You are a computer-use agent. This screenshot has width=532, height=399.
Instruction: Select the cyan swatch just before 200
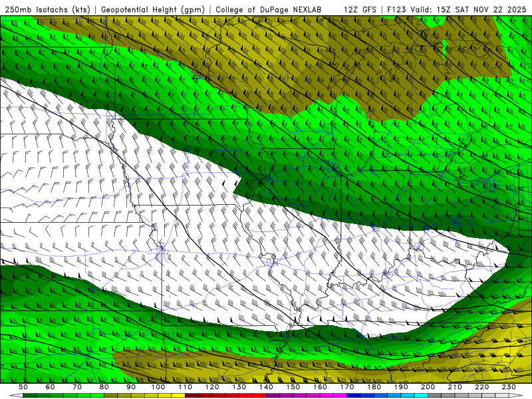(x=421, y=396)
